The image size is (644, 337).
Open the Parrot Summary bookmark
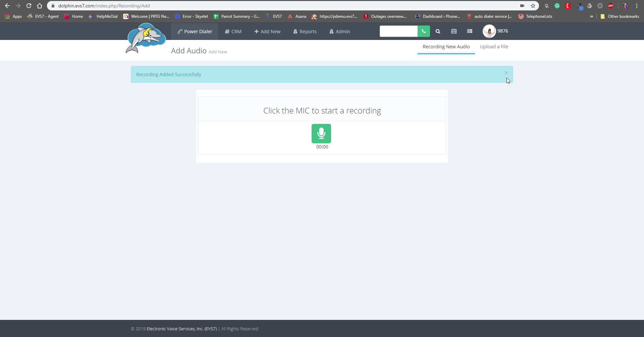click(x=236, y=16)
